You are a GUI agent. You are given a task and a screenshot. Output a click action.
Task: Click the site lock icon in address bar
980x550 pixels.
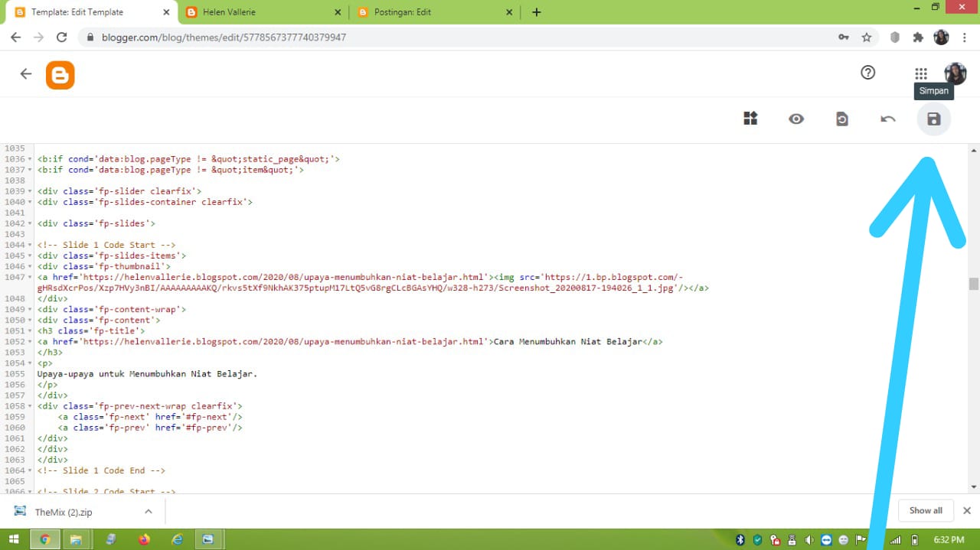tap(90, 37)
